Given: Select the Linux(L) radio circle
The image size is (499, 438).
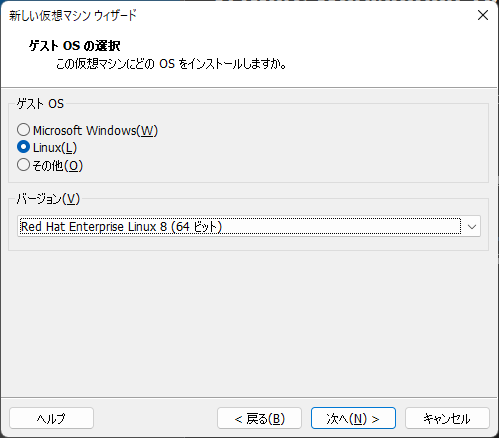Looking at the screenshot, I should pyautogui.click(x=23, y=147).
